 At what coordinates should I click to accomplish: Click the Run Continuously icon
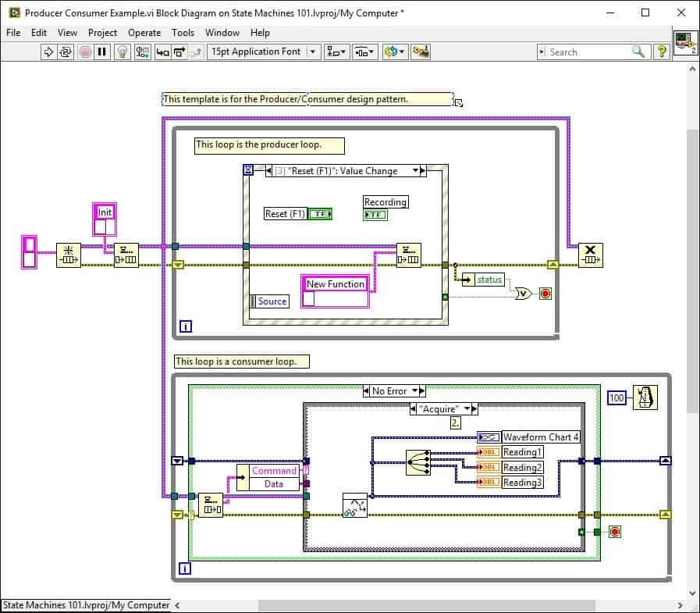pos(66,52)
